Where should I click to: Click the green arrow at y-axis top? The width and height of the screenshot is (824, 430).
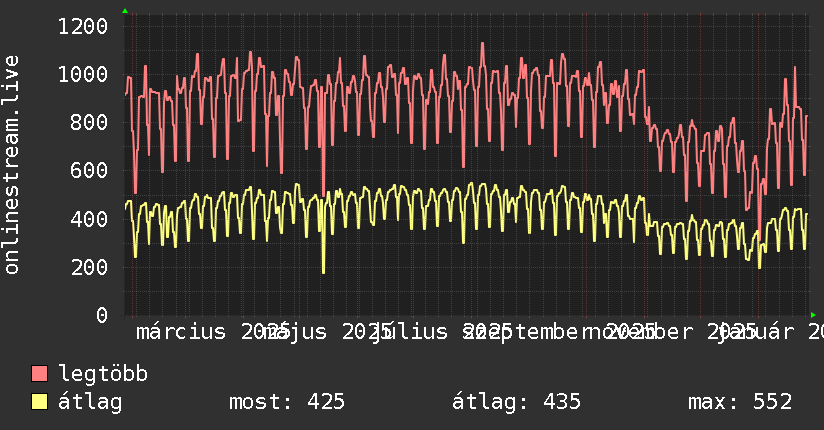125,11
